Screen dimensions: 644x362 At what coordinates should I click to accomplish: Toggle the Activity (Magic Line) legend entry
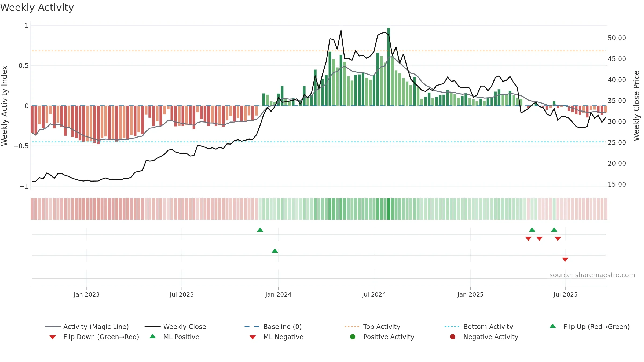(x=87, y=327)
